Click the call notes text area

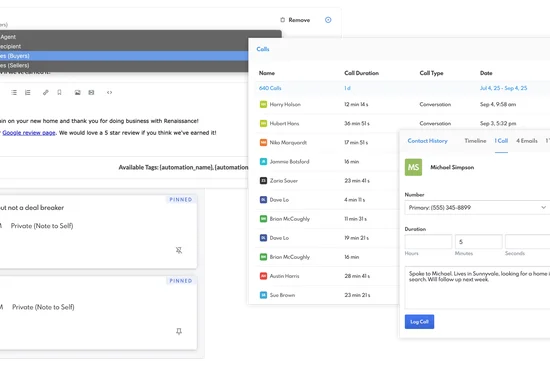[477, 287]
